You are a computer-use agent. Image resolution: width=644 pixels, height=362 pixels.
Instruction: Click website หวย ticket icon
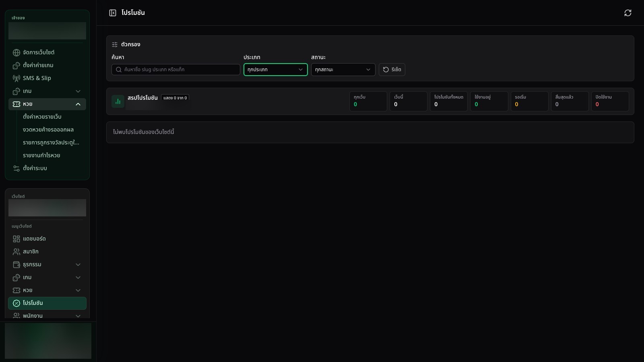17,290
